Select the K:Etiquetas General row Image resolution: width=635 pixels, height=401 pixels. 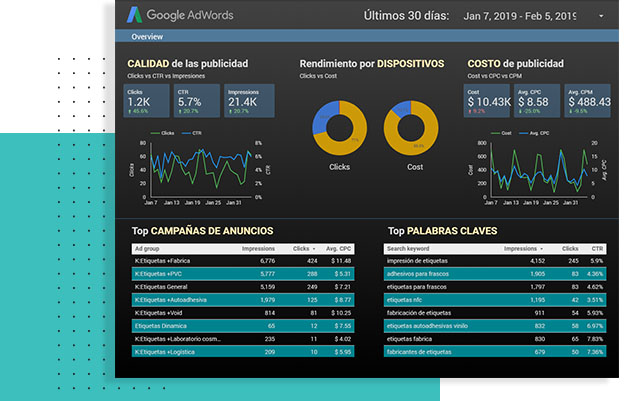(x=243, y=287)
